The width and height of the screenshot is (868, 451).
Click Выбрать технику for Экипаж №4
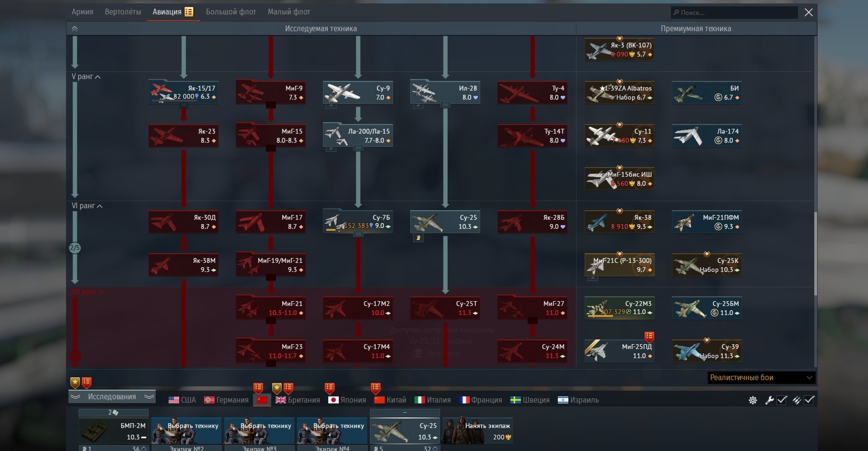coord(332,431)
